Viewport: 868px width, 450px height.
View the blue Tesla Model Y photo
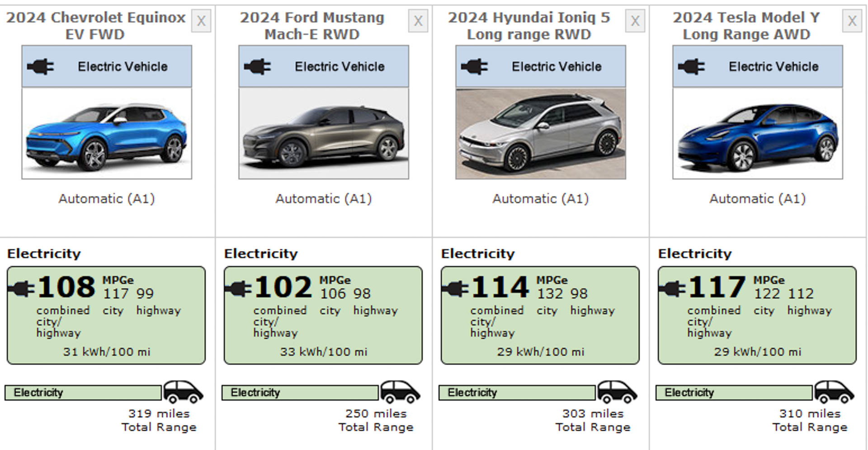[x=758, y=134]
